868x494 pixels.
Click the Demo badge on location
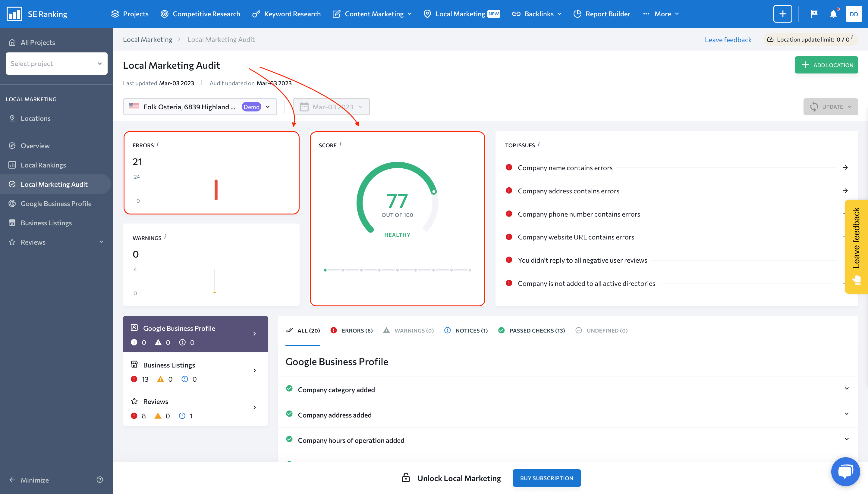[251, 107]
